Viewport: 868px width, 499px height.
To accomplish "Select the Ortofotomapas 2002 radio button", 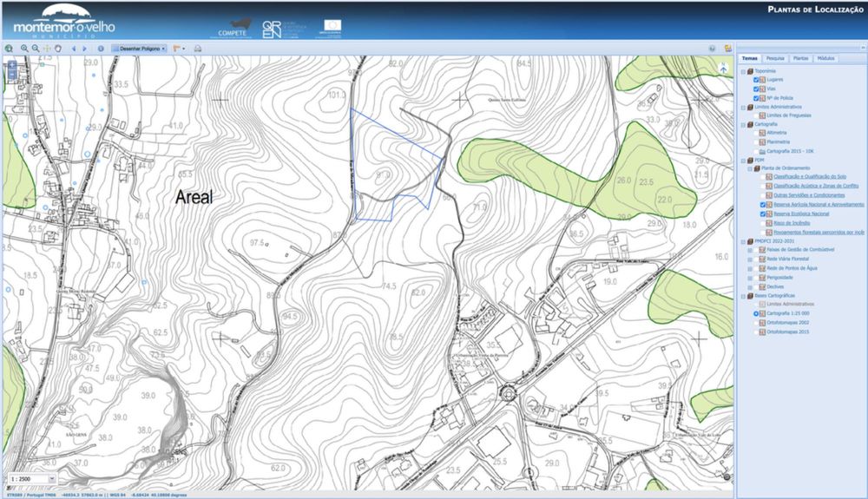I will pos(756,323).
